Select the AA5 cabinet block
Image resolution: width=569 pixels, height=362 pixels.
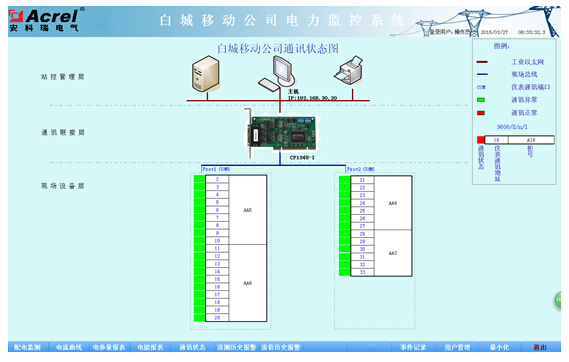[x=247, y=210]
